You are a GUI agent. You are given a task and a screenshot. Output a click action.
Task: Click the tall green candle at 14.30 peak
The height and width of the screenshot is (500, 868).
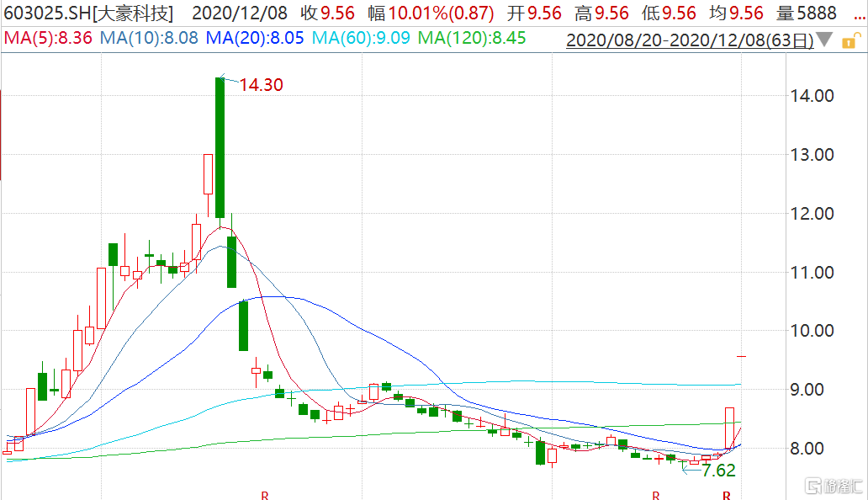(x=220, y=147)
